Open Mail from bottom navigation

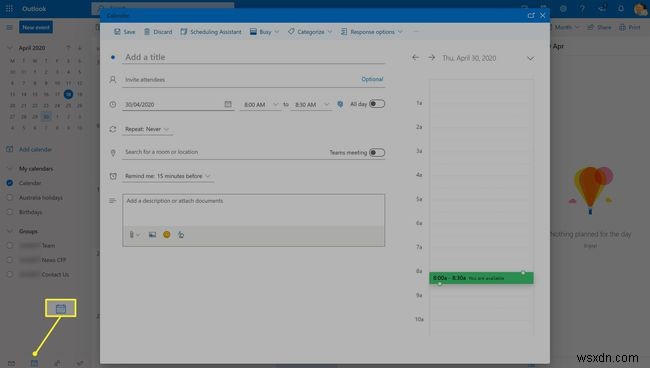(11, 363)
